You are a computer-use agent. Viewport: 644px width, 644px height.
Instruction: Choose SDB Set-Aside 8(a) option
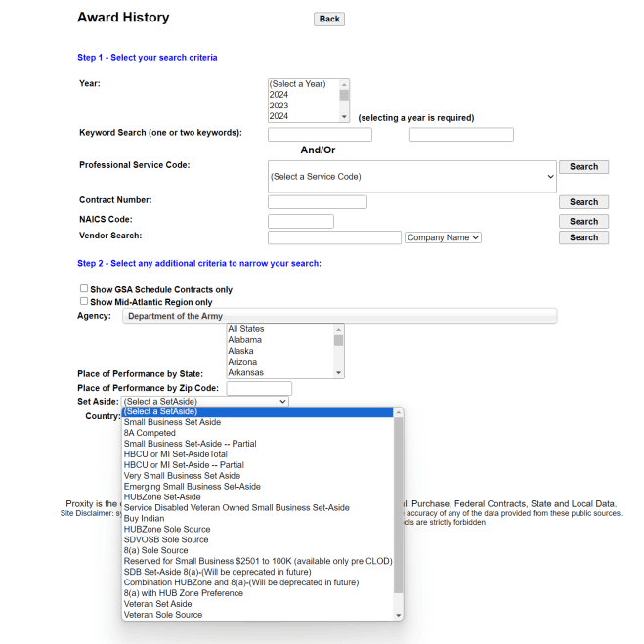tap(258, 572)
